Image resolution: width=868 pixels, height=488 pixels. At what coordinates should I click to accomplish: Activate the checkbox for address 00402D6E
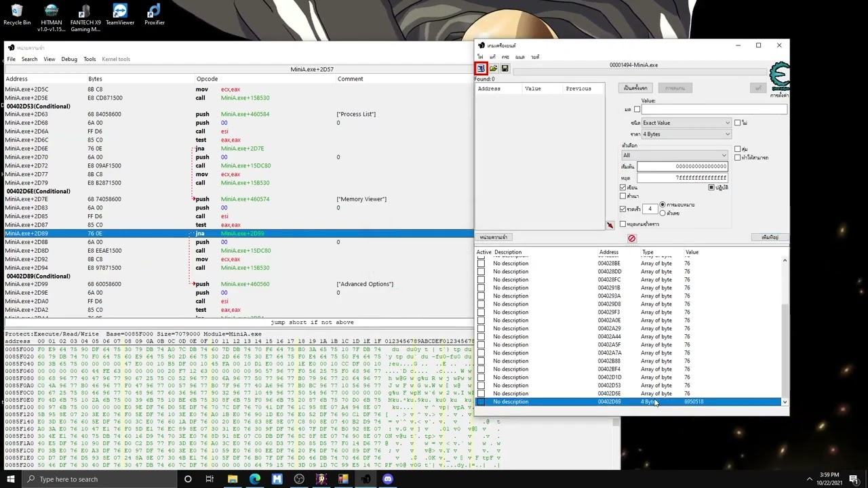pos(481,394)
